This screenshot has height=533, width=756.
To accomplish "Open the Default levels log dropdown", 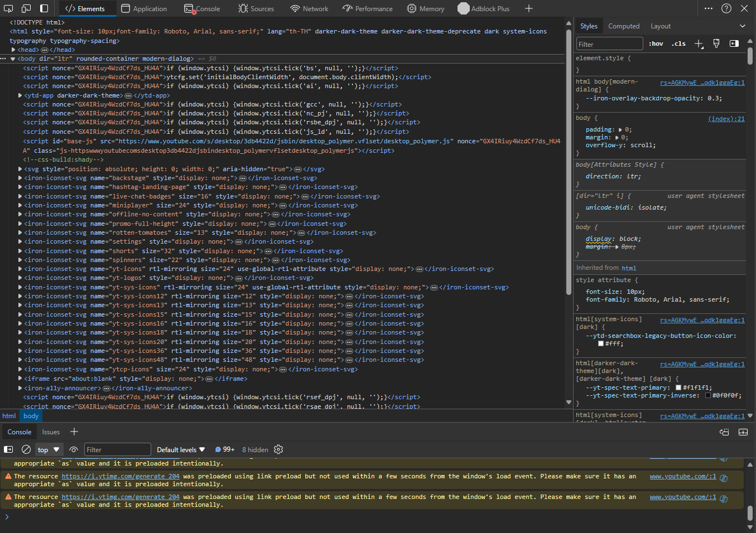I will click(x=181, y=449).
